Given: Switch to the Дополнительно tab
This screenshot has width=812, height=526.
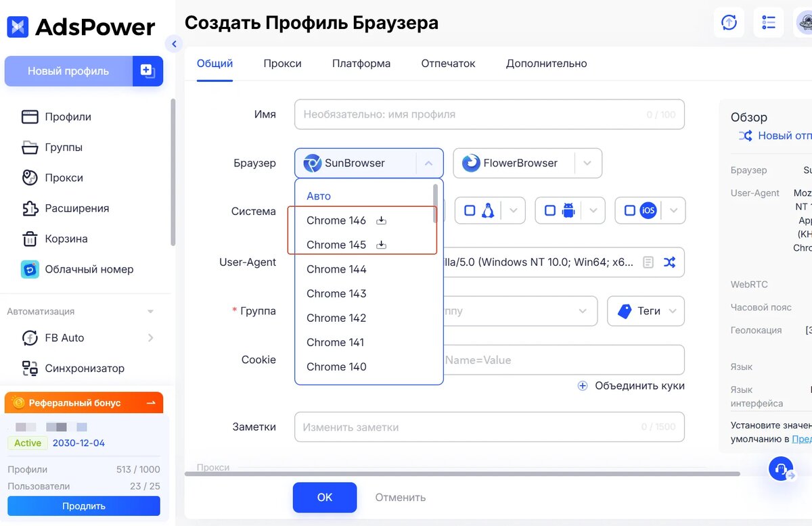Looking at the screenshot, I should pos(547,64).
